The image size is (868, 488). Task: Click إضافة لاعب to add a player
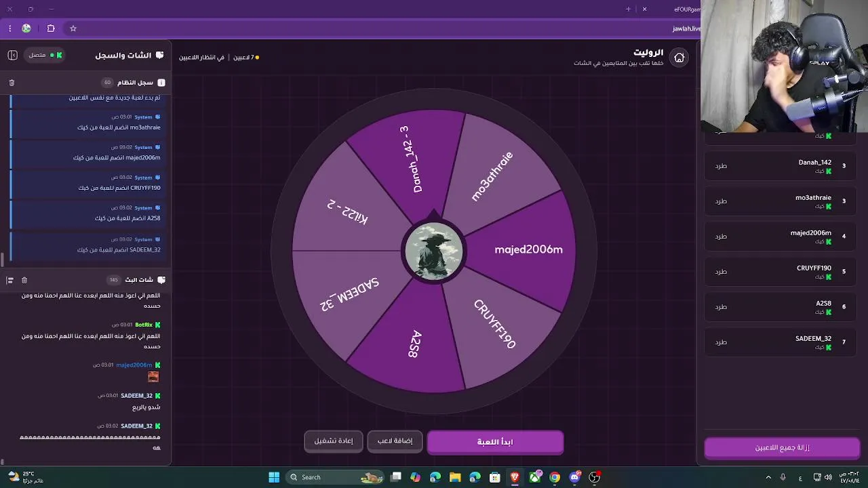(x=395, y=441)
